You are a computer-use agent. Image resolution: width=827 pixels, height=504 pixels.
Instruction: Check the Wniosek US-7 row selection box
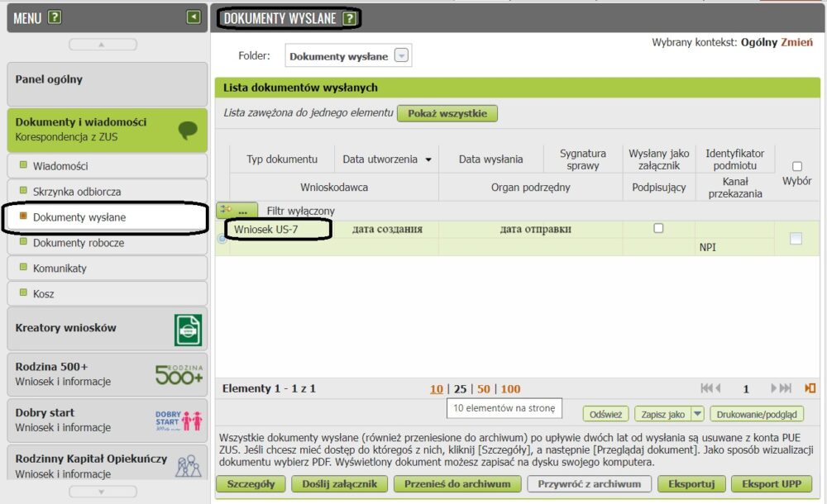[x=796, y=239]
